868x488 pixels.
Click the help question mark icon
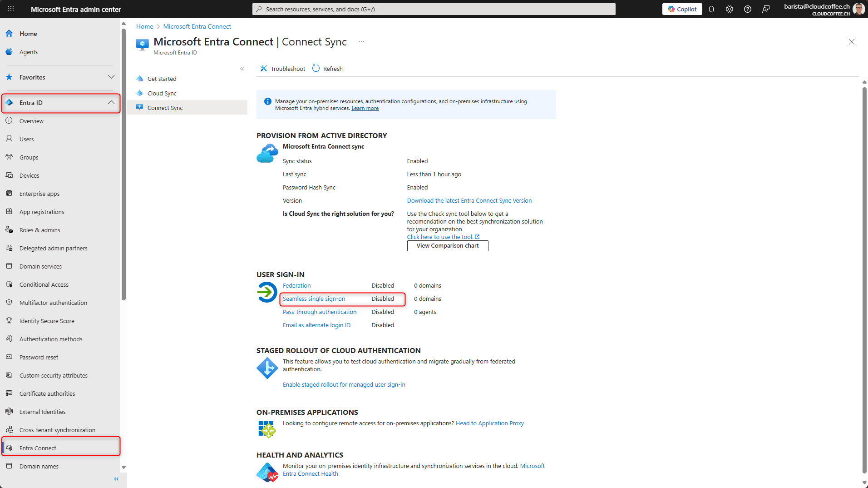tap(748, 9)
